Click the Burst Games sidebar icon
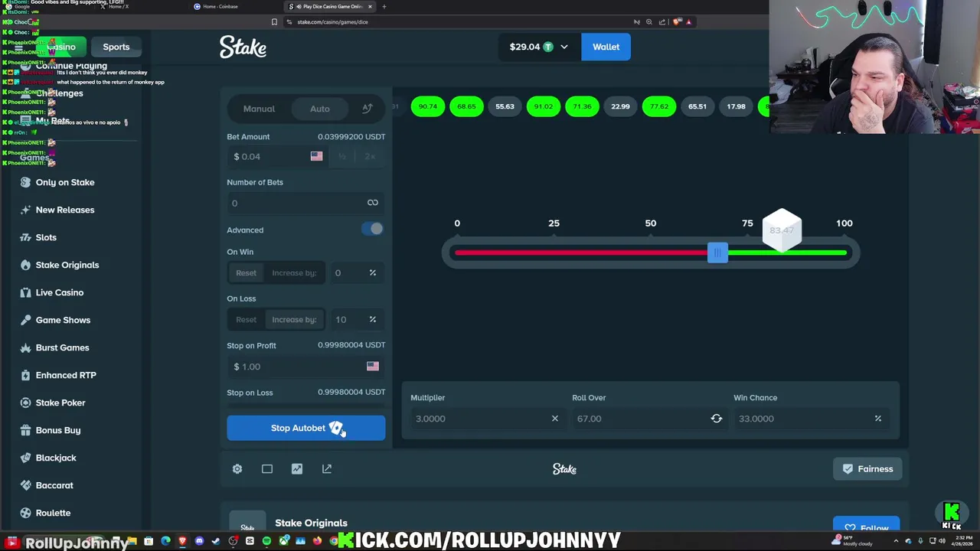980x551 pixels. 25,347
